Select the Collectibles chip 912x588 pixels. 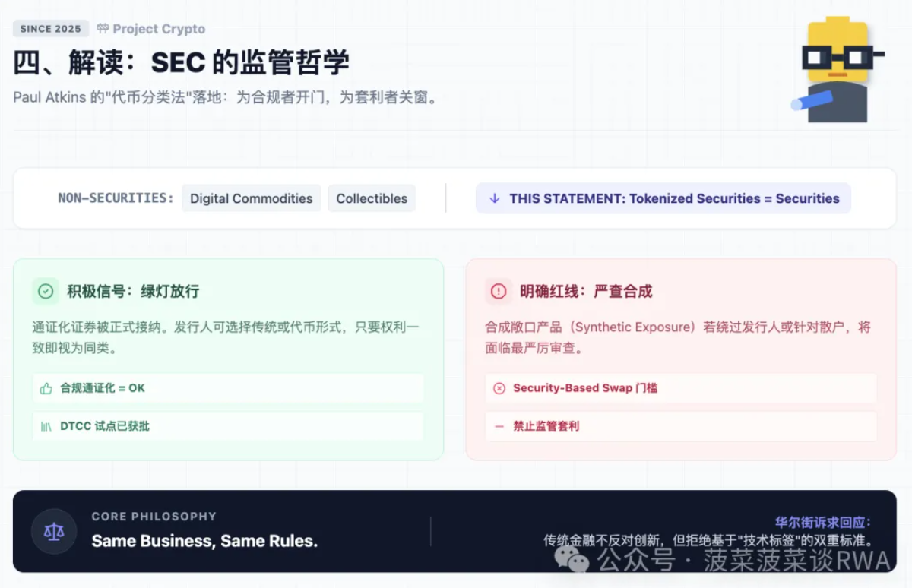[372, 198]
